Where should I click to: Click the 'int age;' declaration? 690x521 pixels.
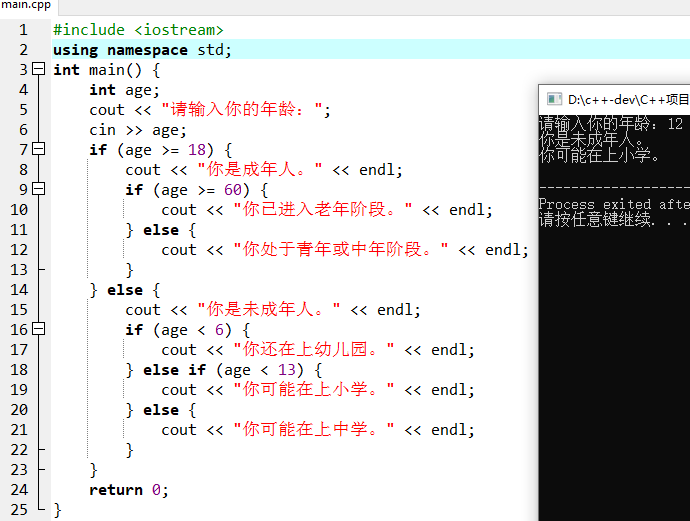[x=124, y=90]
